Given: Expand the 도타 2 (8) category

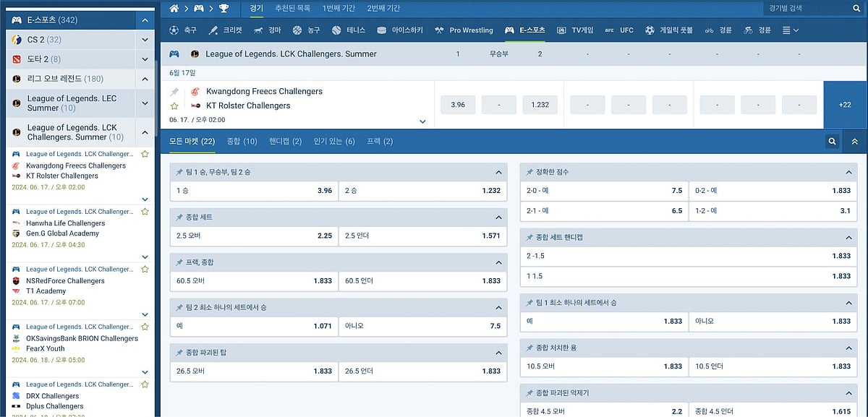Looking at the screenshot, I should point(145,59).
